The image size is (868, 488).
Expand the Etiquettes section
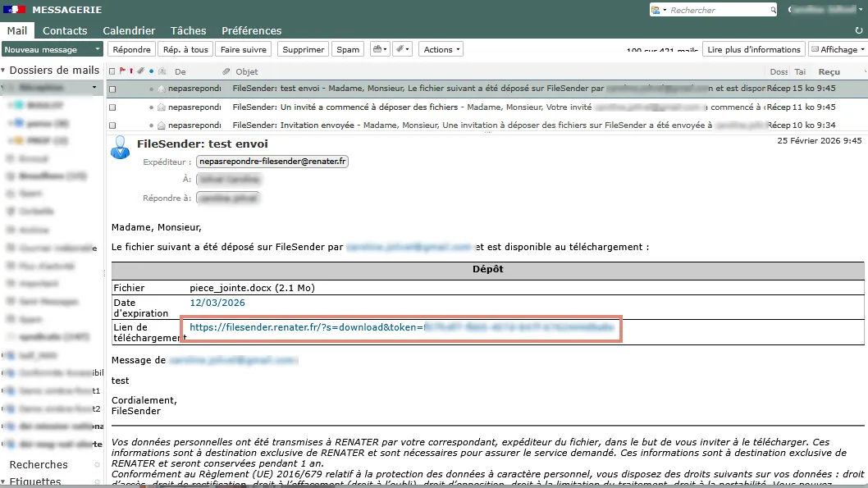click(x=3, y=481)
